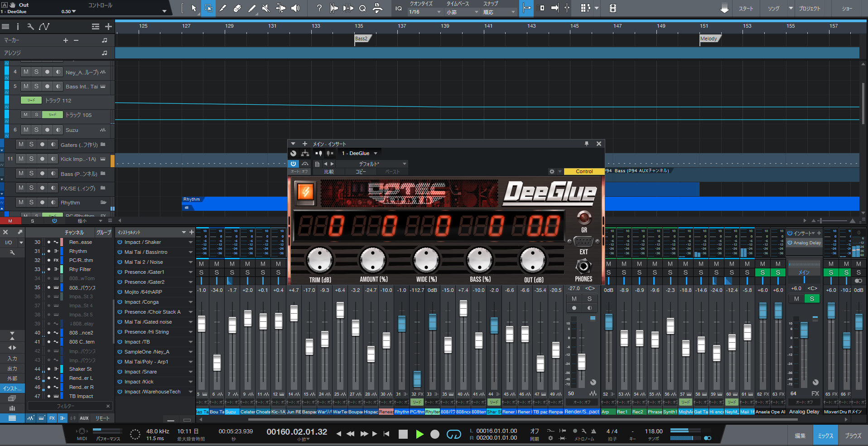
Task: Click the フィルター channel filter field
Action: coord(70,406)
